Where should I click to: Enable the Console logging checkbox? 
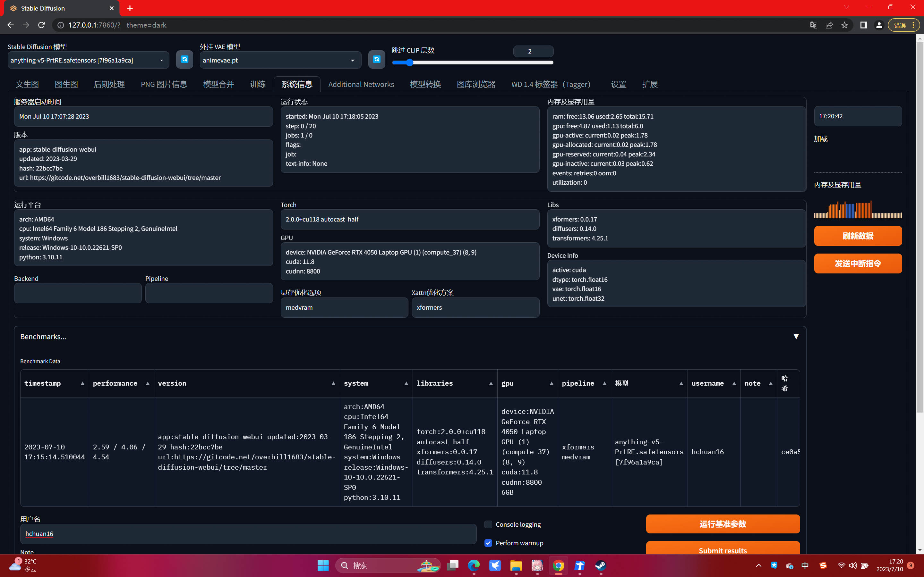click(488, 524)
